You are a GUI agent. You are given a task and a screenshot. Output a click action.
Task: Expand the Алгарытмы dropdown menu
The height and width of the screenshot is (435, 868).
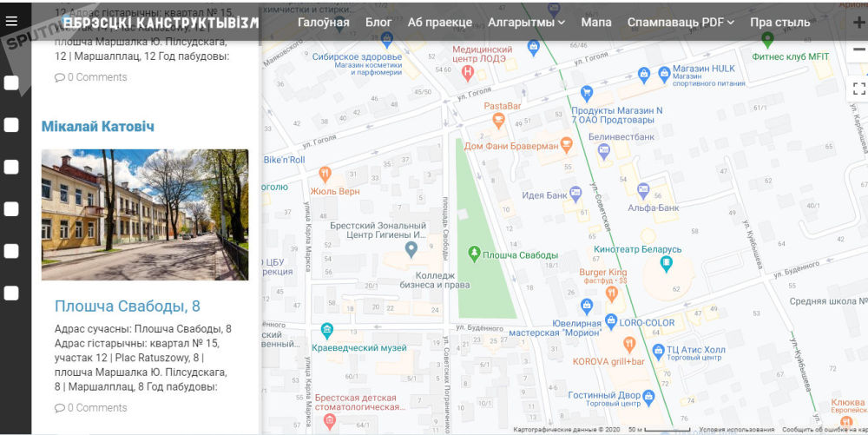coord(526,22)
